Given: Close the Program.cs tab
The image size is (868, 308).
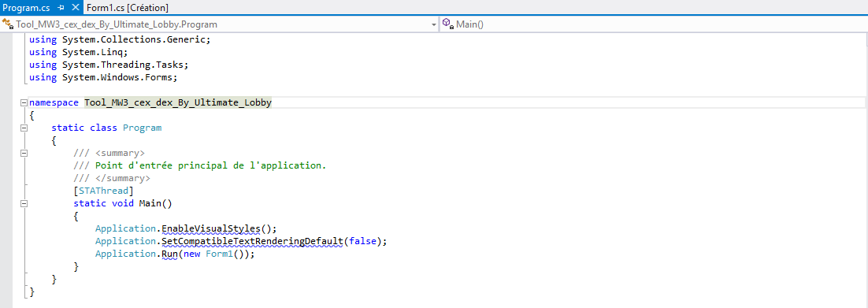Looking at the screenshot, I should coord(76,8).
